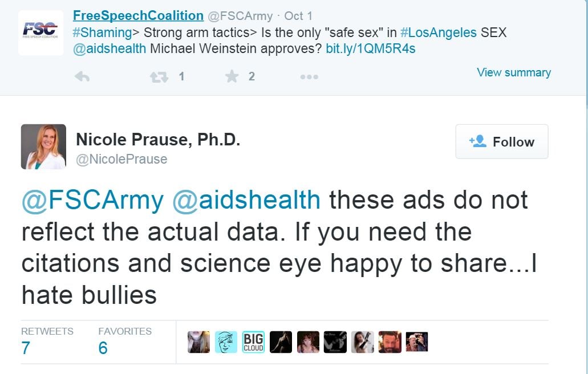View the 6 favorites list
The width and height of the screenshot is (588, 374).
click(x=103, y=348)
